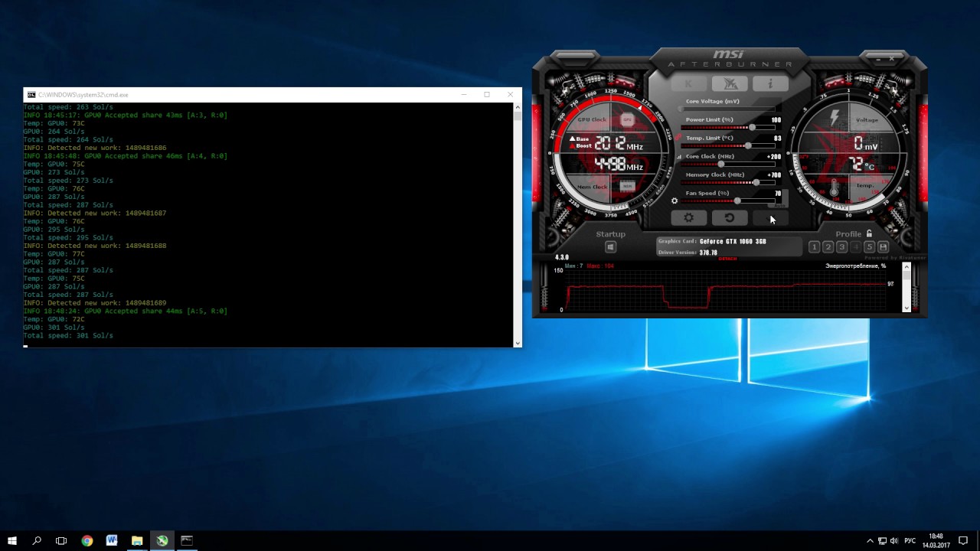Switch to the Command Prompt taskbar icon

(x=187, y=540)
